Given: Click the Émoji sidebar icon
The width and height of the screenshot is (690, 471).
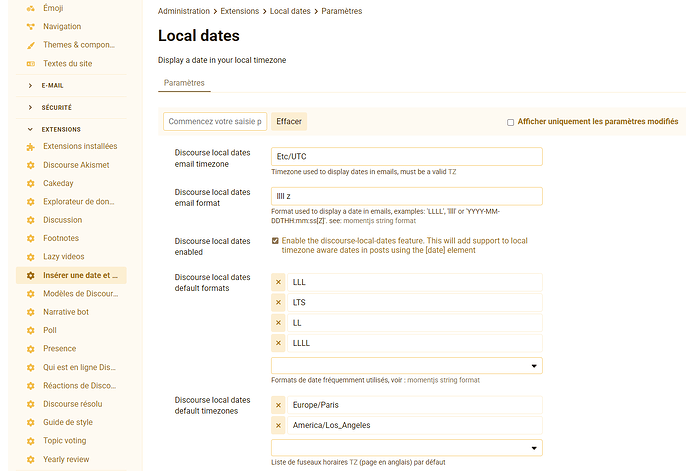Looking at the screenshot, I should coord(30,8).
